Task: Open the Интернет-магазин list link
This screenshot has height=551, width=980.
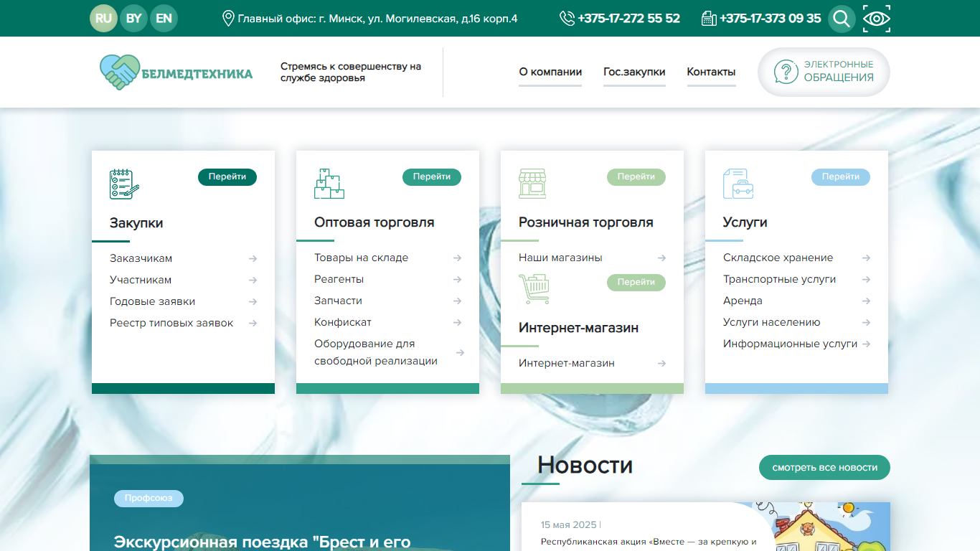Action: pyautogui.click(x=567, y=363)
